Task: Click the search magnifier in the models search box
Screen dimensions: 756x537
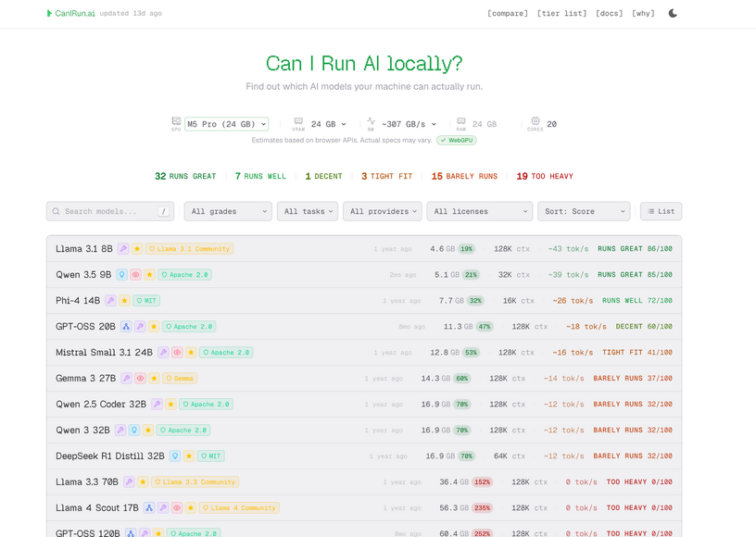Action: tap(57, 211)
